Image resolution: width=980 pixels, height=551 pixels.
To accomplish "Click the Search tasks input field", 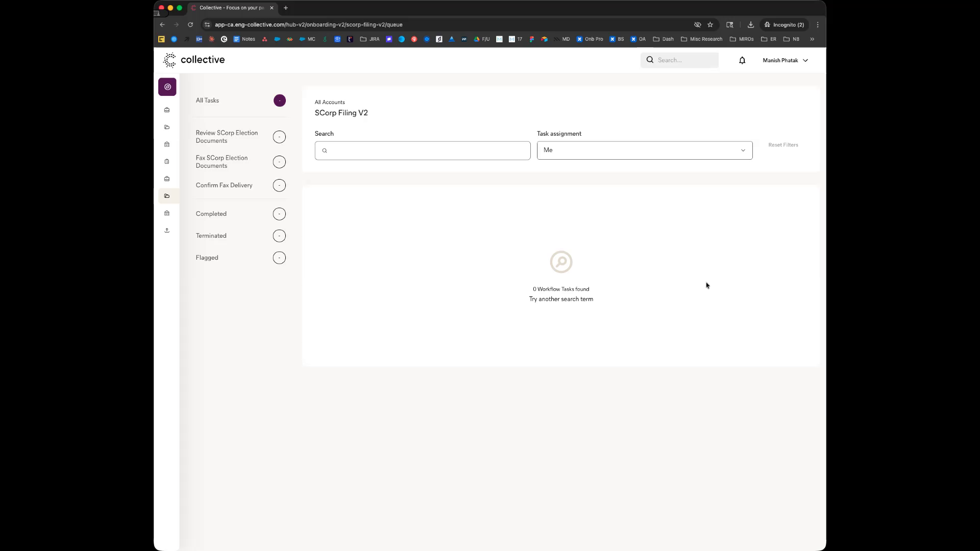I will [423, 151].
